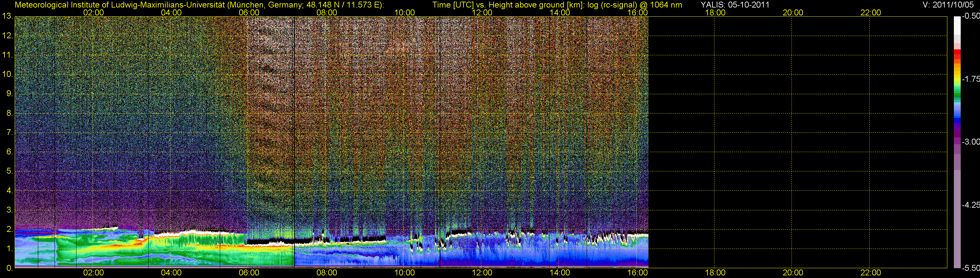Click the 11 km height axis label
The height and width of the screenshot is (278, 980).
point(7,55)
